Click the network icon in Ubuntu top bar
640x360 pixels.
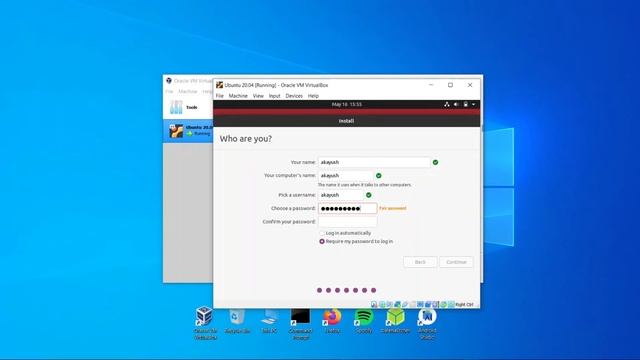(447, 104)
